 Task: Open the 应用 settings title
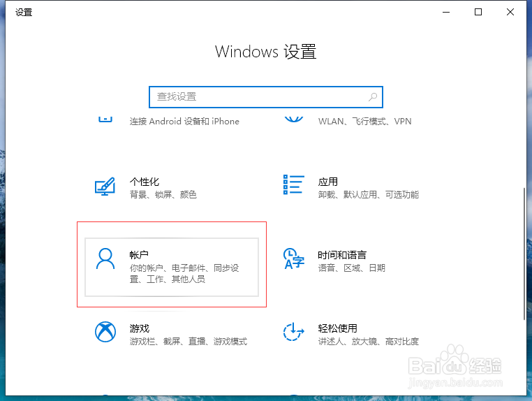(327, 182)
